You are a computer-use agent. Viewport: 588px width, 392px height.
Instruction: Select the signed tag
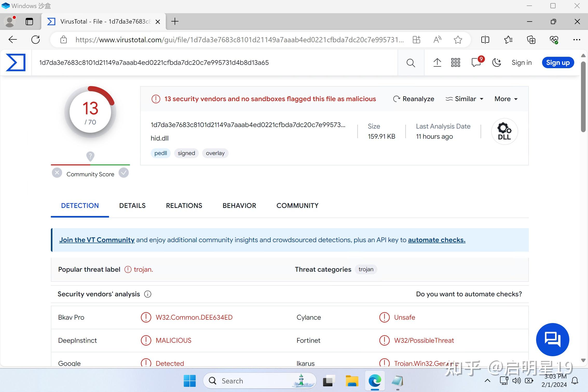[x=186, y=153]
